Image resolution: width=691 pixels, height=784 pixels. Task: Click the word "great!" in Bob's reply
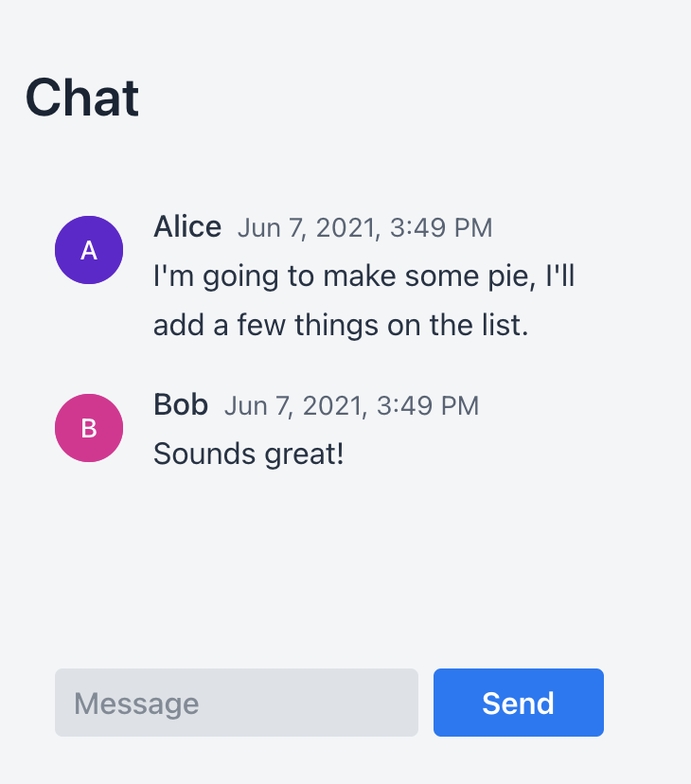click(304, 454)
